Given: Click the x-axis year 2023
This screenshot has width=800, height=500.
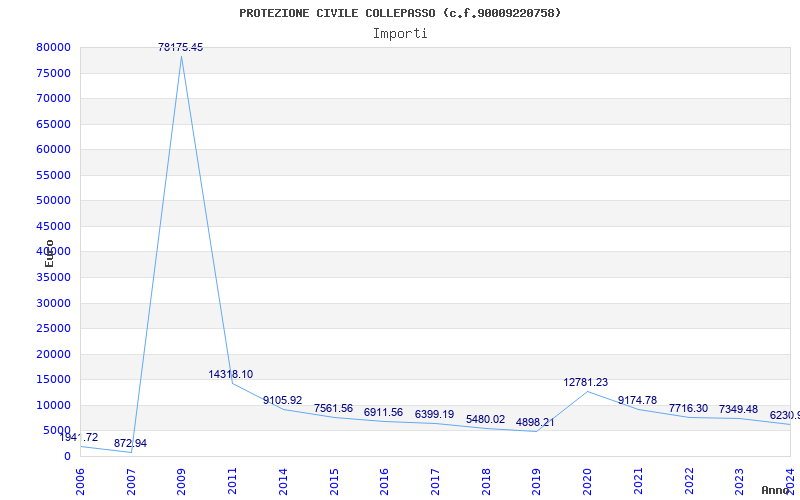Looking at the screenshot, I should click(739, 482).
